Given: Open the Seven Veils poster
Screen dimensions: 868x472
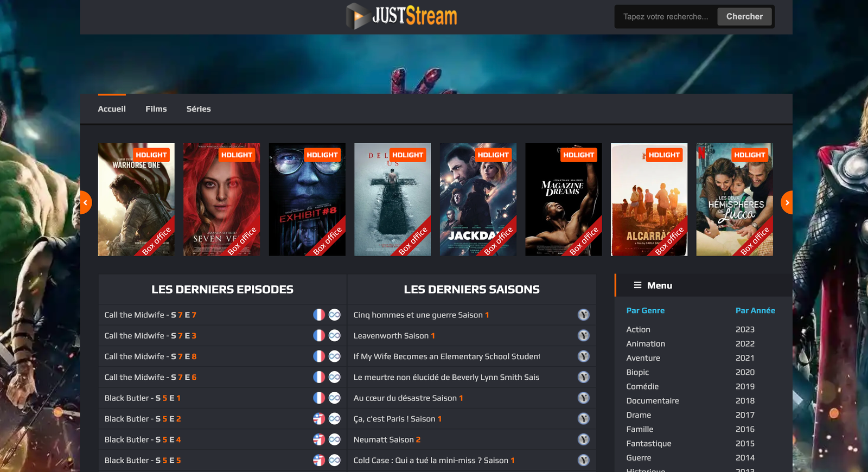Looking at the screenshot, I should (221, 200).
